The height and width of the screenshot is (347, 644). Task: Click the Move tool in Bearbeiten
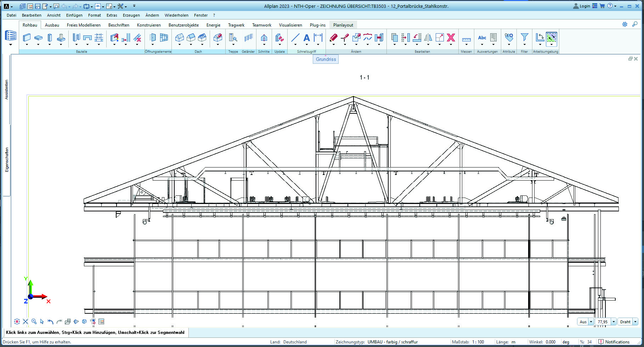(x=406, y=38)
